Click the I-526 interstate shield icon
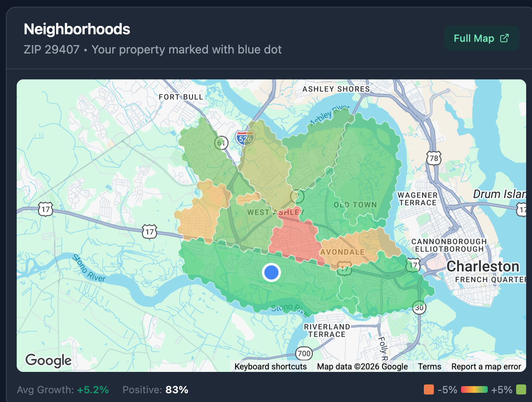 [245, 138]
